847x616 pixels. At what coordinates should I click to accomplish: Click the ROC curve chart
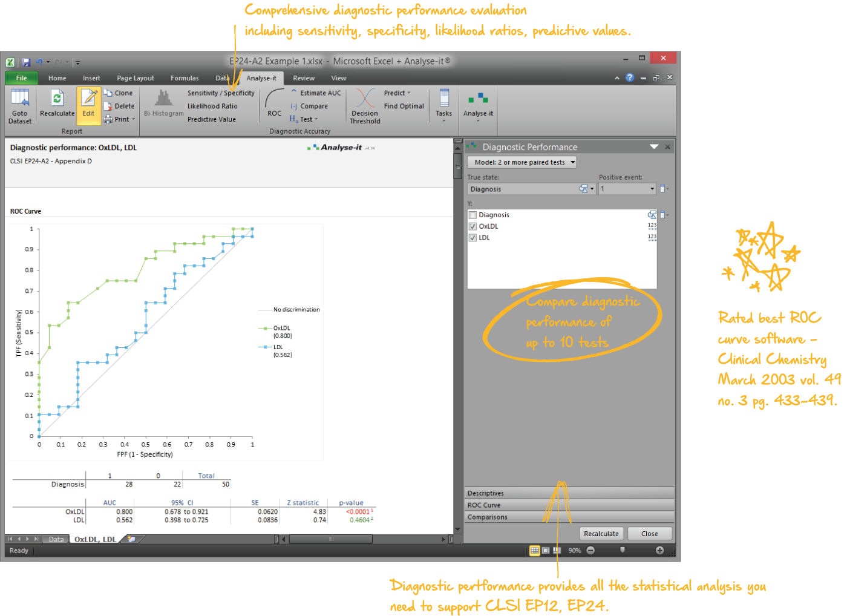(166, 342)
